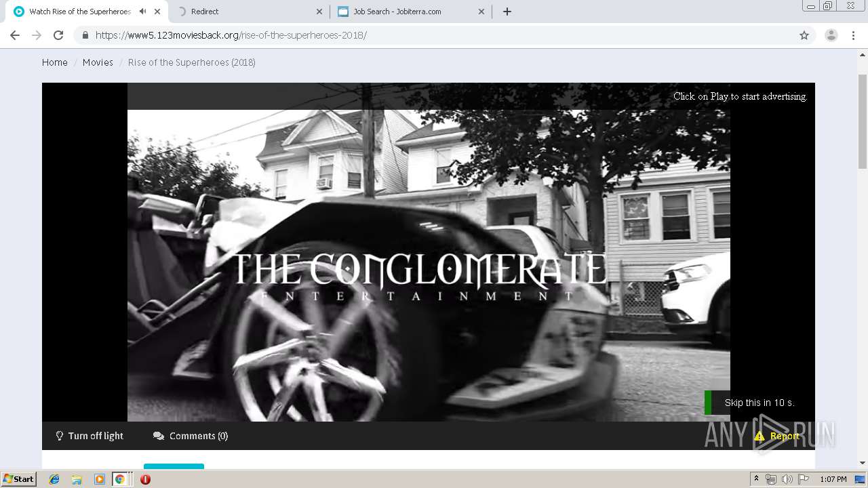Click the 'Click on Play to start advertising' text
868x488 pixels.
tap(740, 96)
